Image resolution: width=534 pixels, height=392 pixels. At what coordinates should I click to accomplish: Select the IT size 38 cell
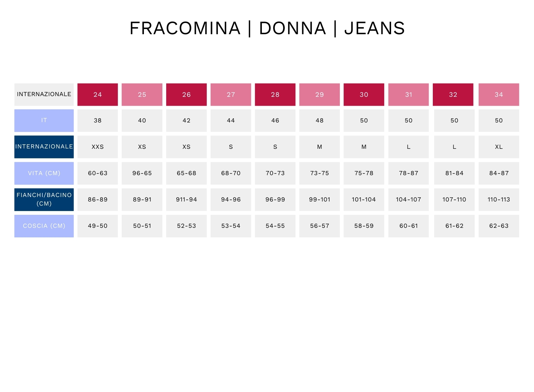pyautogui.click(x=97, y=120)
